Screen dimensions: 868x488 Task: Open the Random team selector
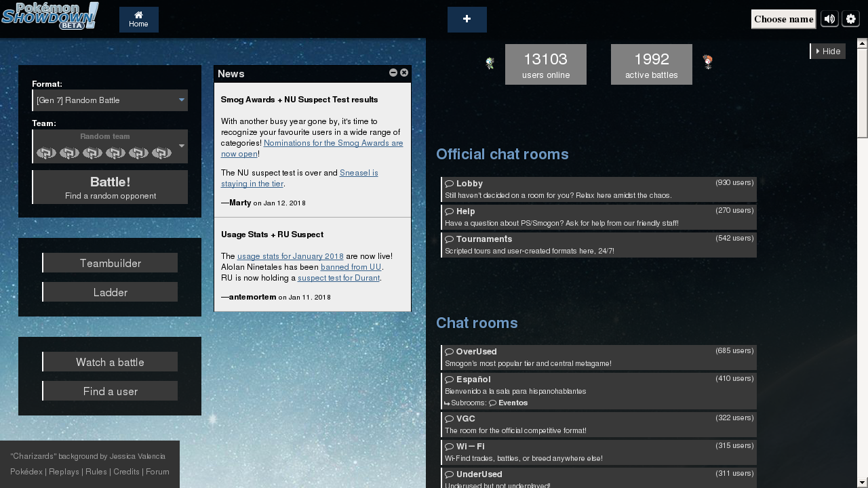coord(110,146)
